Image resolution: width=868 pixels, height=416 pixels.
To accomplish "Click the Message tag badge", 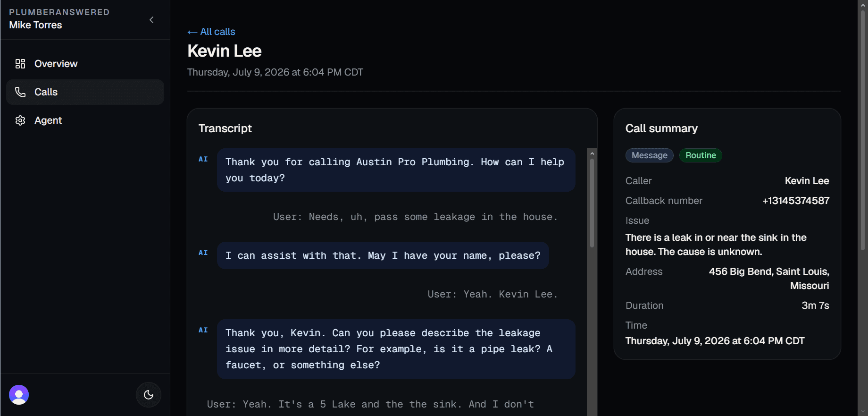I will point(649,155).
